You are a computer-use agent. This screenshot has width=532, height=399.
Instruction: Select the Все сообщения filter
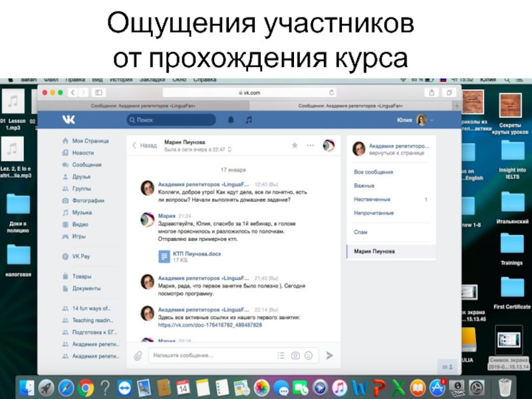[373, 172]
